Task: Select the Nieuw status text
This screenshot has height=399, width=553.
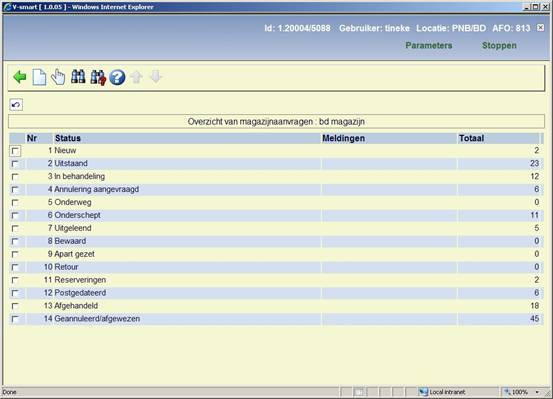Action: pos(65,151)
